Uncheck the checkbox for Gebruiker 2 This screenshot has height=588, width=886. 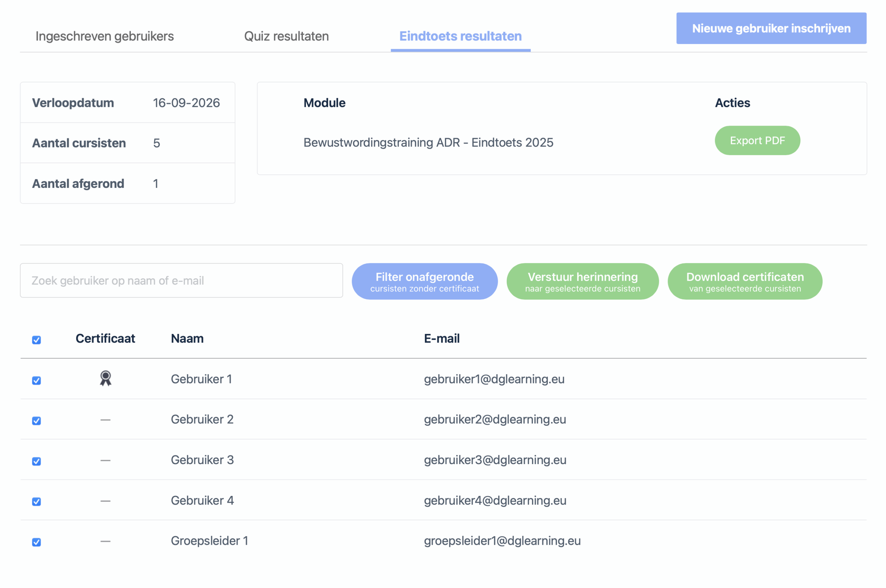click(36, 421)
